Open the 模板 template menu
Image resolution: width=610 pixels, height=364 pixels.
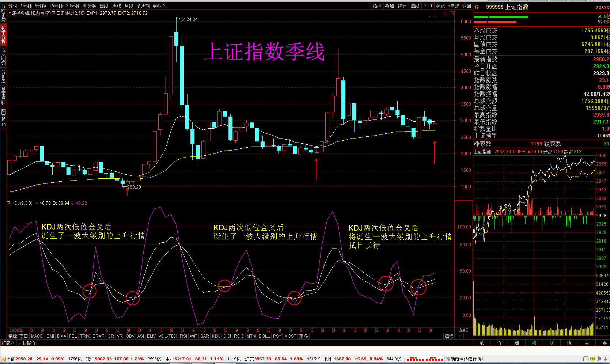(x=449, y=336)
